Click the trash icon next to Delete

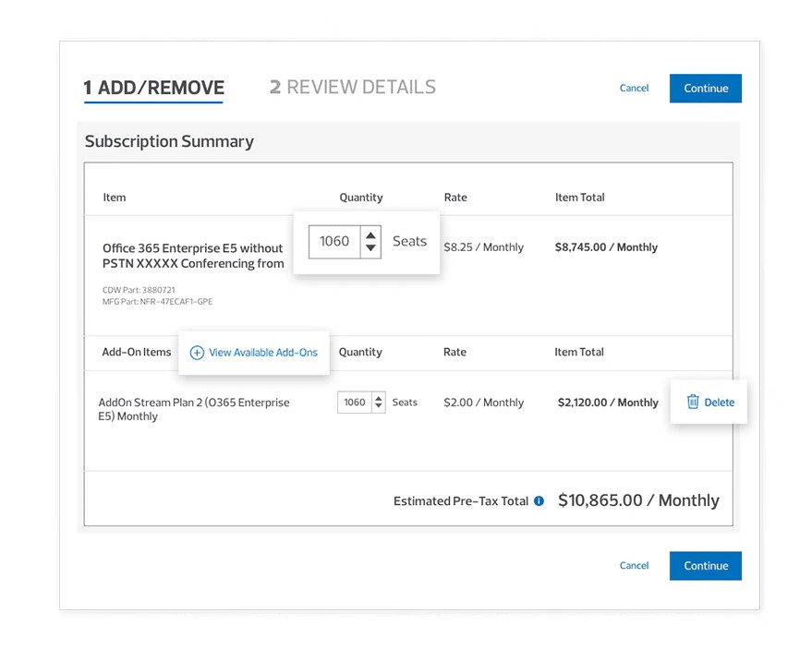[x=694, y=402]
